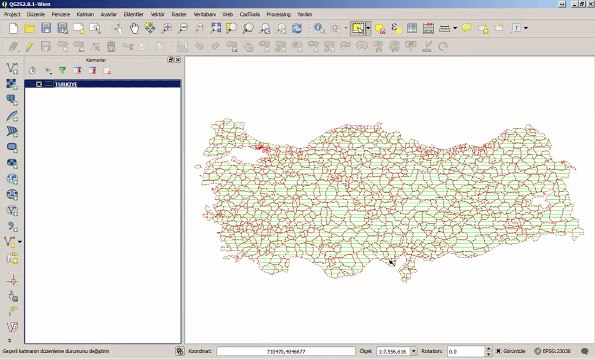Open the Katman menu
Viewport: 595px width, 360px height.
point(85,14)
